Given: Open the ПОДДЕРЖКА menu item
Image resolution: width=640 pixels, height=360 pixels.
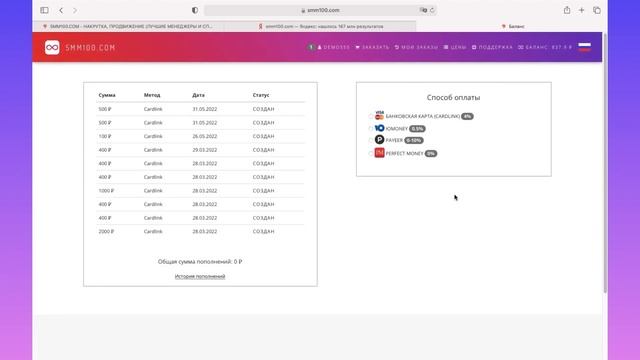Looking at the screenshot, I should pos(492,47).
